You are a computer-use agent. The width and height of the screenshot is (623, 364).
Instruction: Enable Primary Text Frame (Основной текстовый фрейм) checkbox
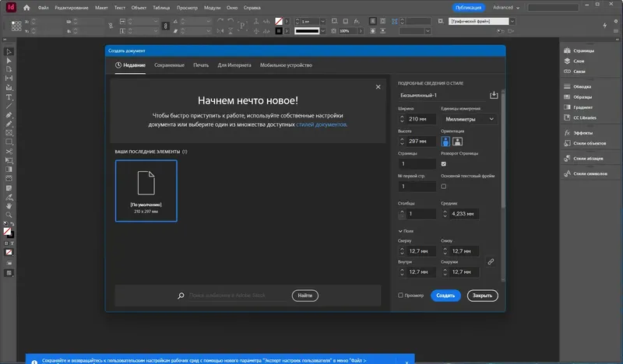443,187
